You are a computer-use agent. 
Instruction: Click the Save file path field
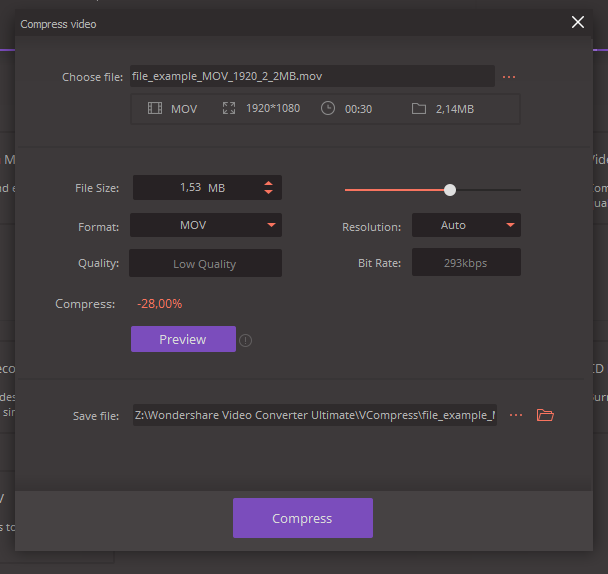[x=314, y=415]
